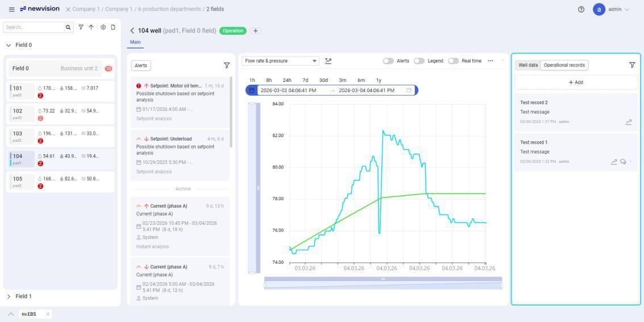Close the breadcrumb path with X icon

coord(68,9)
